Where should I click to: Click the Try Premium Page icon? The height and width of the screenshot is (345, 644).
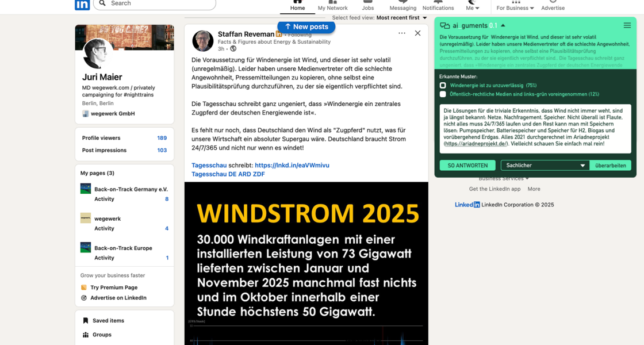click(84, 287)
